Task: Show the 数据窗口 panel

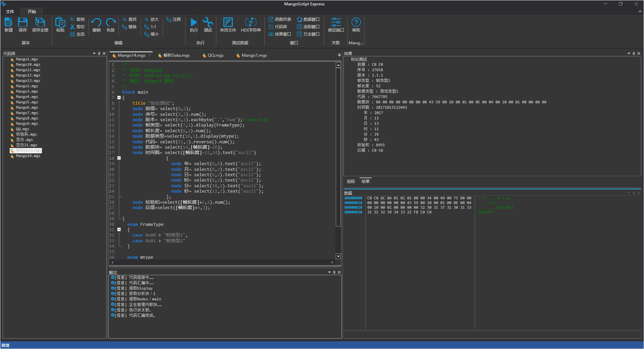Action: click(309, 19)
